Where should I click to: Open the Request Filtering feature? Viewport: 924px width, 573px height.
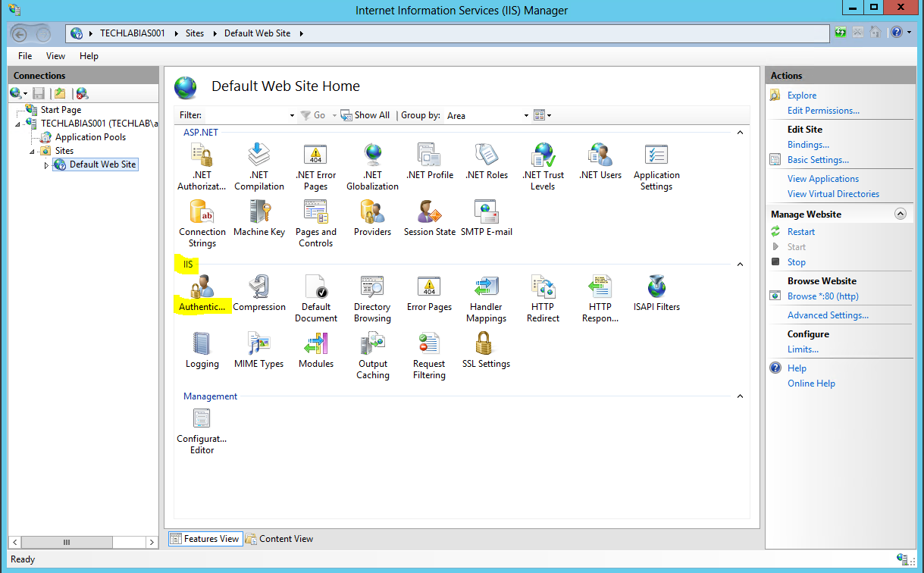[x=429, y=356]
